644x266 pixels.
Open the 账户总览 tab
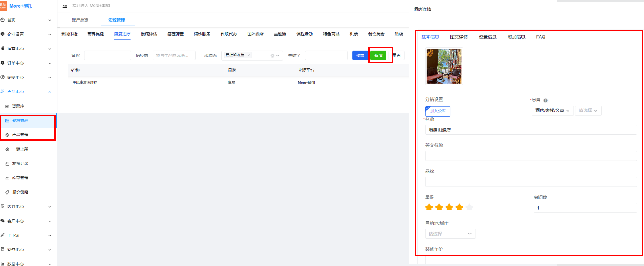80,20
